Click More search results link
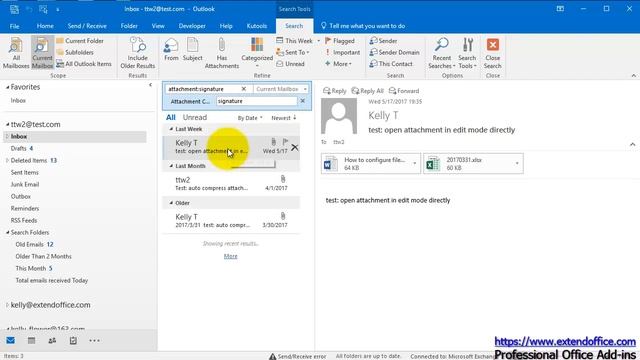The image size is (640, 360). (231, 256)
